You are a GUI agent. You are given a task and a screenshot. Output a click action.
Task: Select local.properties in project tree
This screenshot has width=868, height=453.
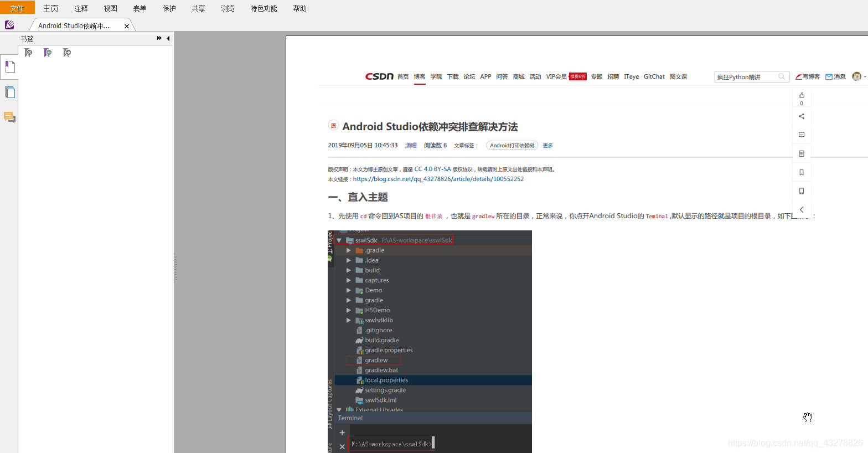[x=386, y=380]
